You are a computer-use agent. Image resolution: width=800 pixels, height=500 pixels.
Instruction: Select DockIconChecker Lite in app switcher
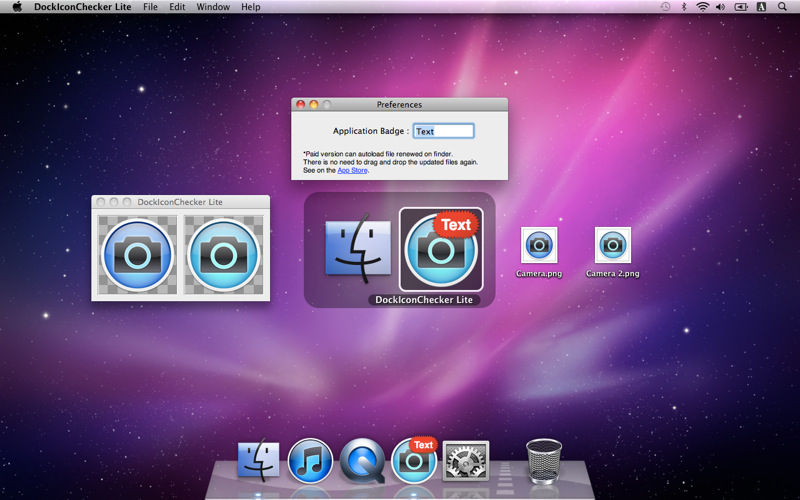pos(441,249)
